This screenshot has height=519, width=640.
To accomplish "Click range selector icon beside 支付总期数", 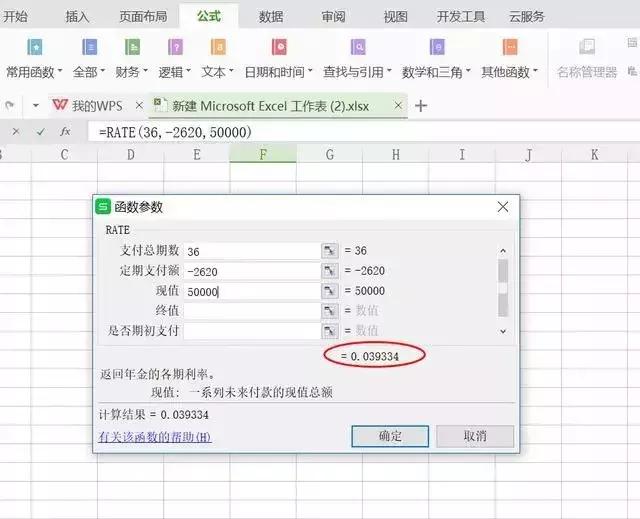I will [x=330, y=251].
